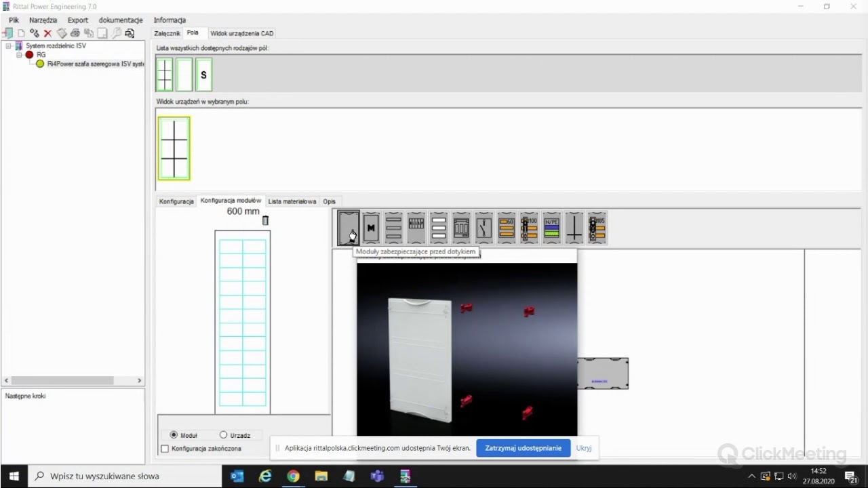868x488 pixels.
Task: Delete field using trash can icon
Action: point(265,220)
